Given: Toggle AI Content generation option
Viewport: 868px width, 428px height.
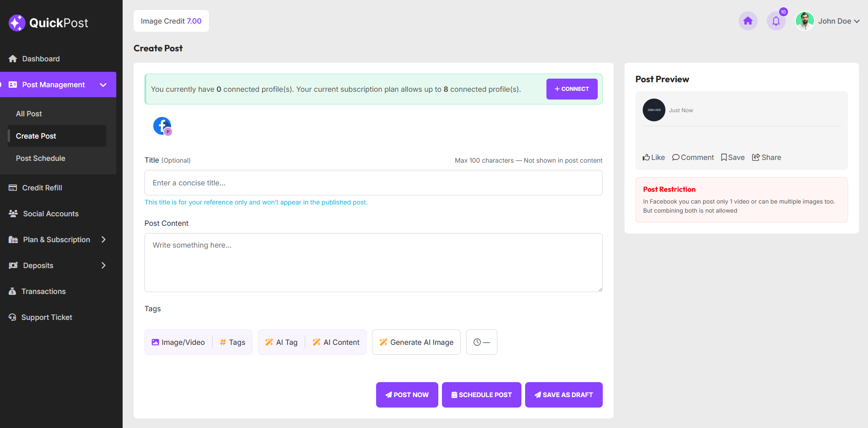Looking at the screenshot, I should 336,342.
